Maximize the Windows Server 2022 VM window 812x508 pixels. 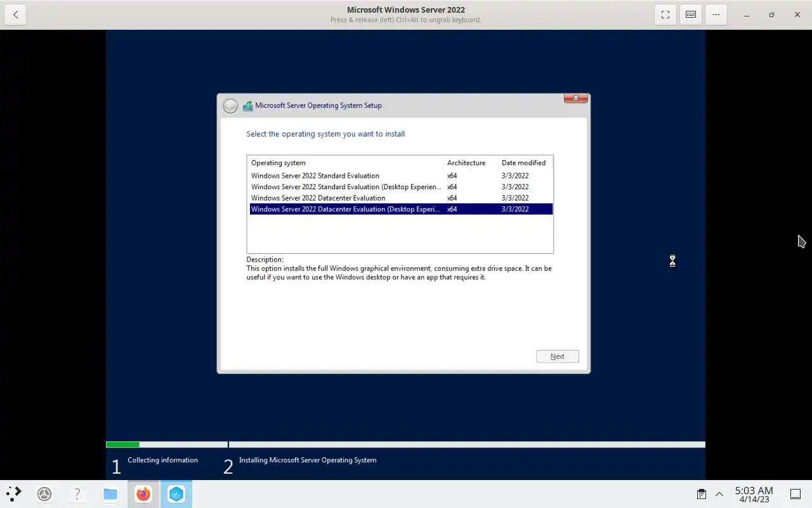(x=772, y=15)
